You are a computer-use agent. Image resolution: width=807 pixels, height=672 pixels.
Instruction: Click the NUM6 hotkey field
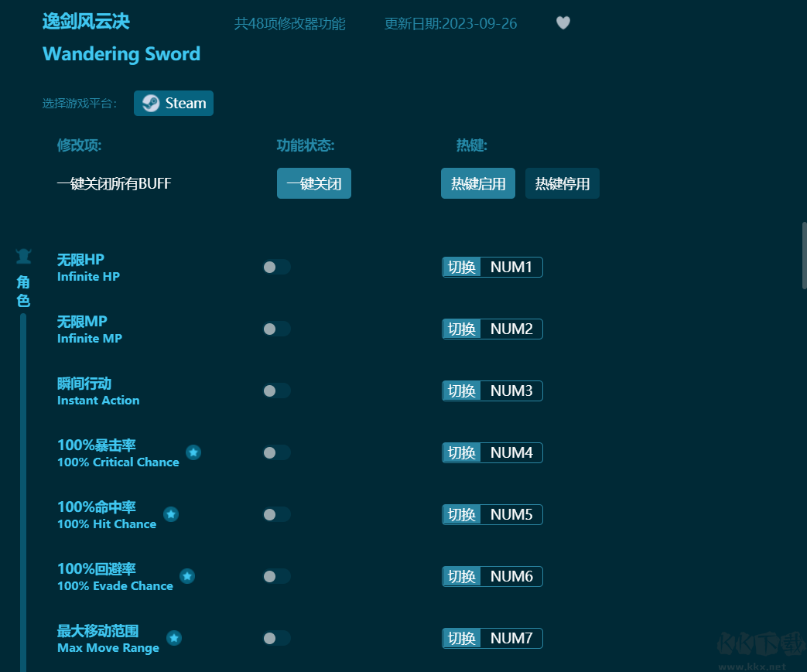tap(511, 576)
